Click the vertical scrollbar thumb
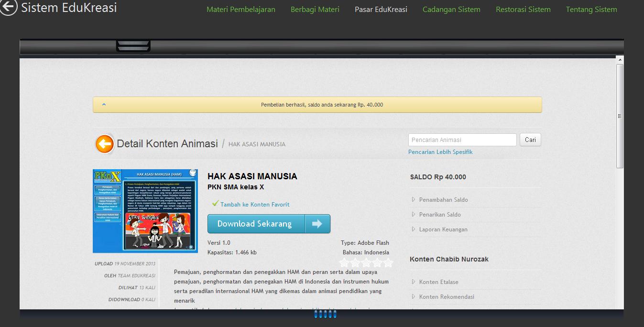 pyautogui.click(x=620, y=116)
